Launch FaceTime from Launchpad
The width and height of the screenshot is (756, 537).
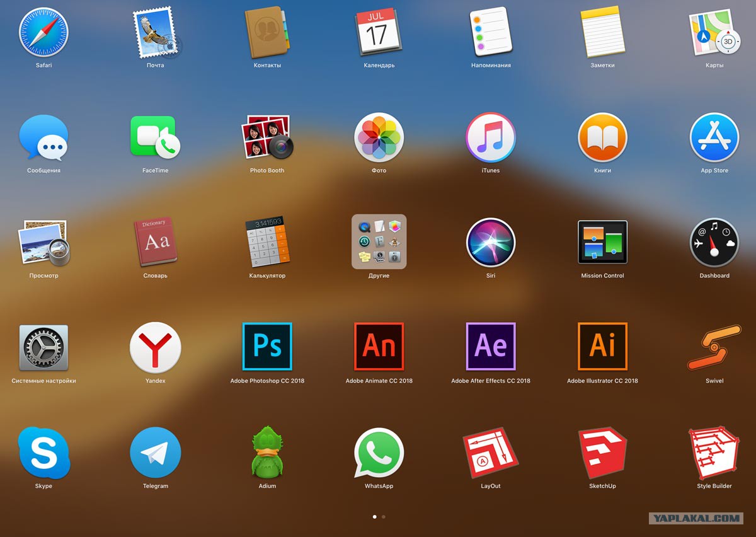click(156, 137)
